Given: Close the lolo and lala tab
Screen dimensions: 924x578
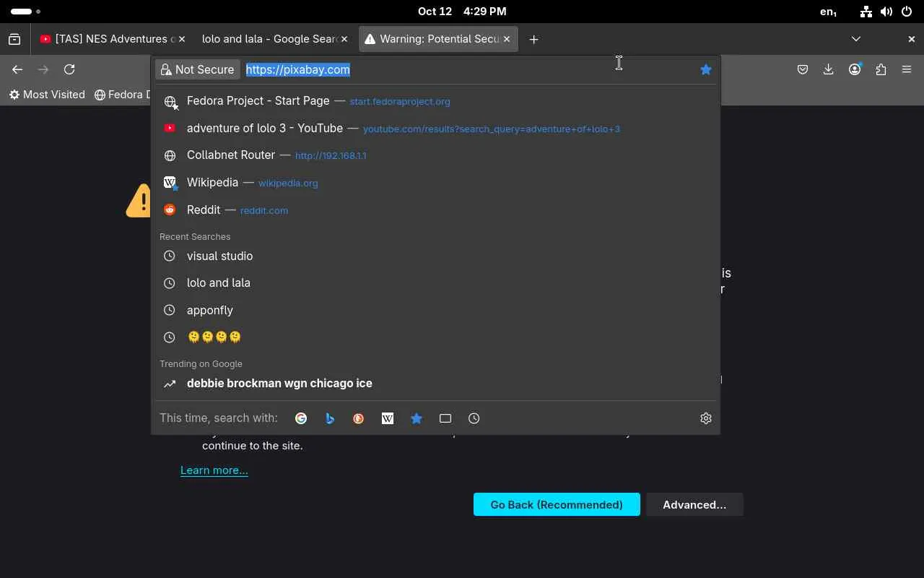Looking at the screenshot, I should (344, 39).
